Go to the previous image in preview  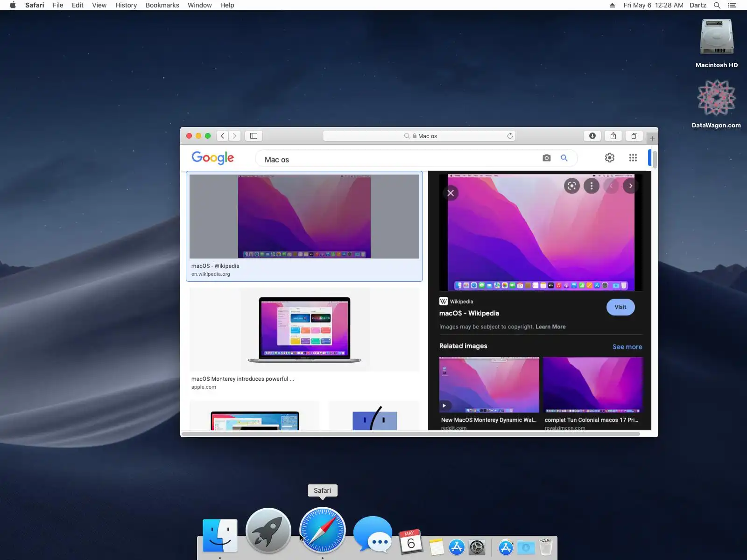611,186
